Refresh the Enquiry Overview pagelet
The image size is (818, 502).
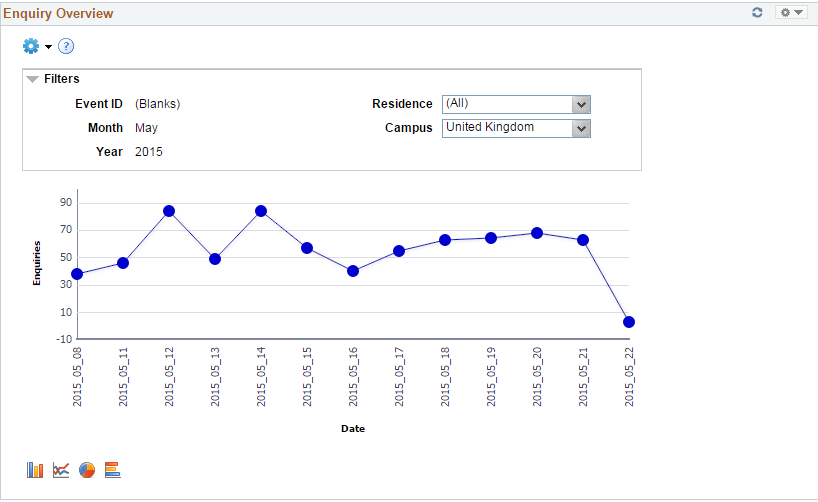757,13
